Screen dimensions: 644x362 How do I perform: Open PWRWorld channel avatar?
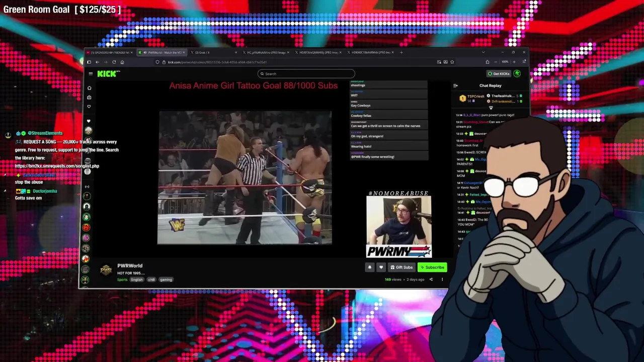point(106,270)
